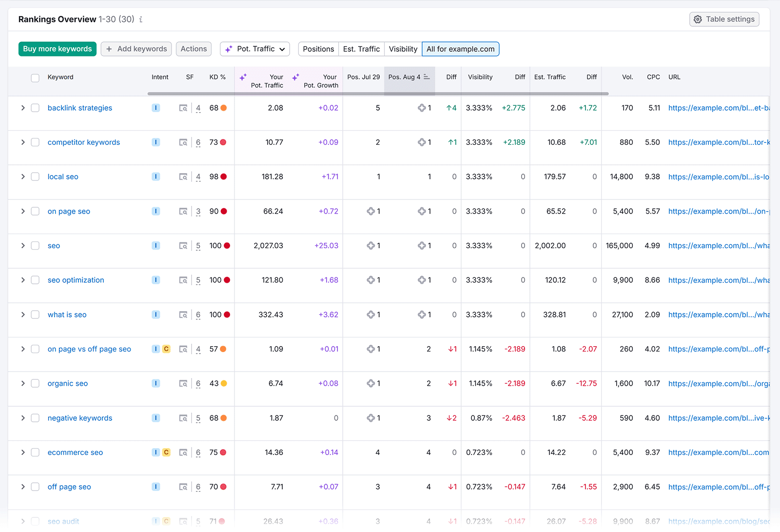Open the Table settings panel
Screen dimensions: 780x532
(x=724, y=19)
